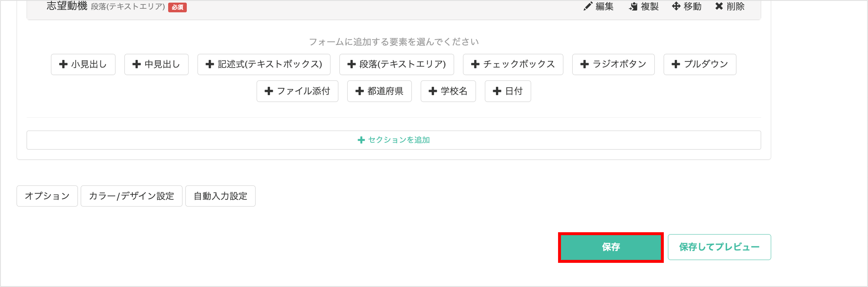Add a 都道府県 selector
Viewport: 868px width, 287px height.
click(379, 91)
